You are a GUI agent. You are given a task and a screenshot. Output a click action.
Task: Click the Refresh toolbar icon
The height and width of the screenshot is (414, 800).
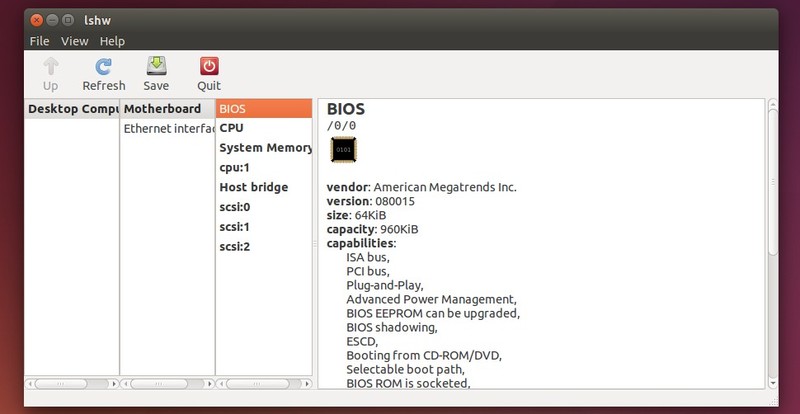point(103,67)
